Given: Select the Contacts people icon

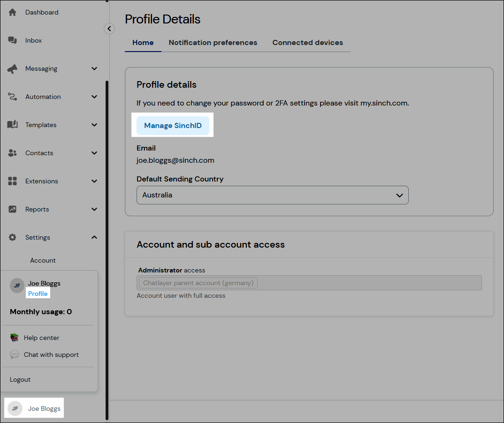Looking at the screenshot, I should [13, 153].
